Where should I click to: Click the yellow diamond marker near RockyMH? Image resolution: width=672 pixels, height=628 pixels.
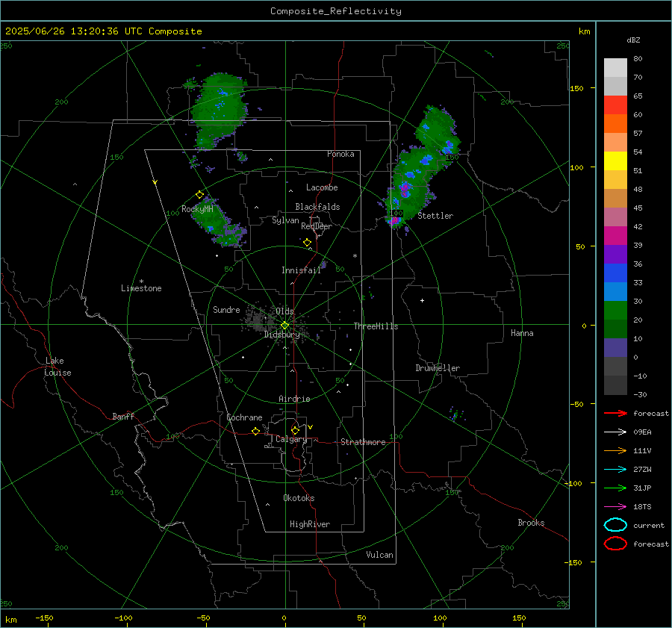[x=199, y=195]
